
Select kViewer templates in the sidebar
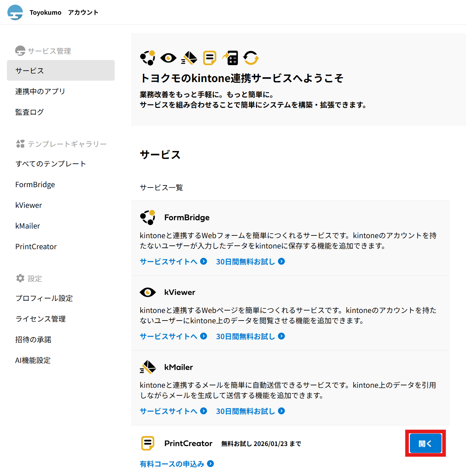(x=29, y=205)
